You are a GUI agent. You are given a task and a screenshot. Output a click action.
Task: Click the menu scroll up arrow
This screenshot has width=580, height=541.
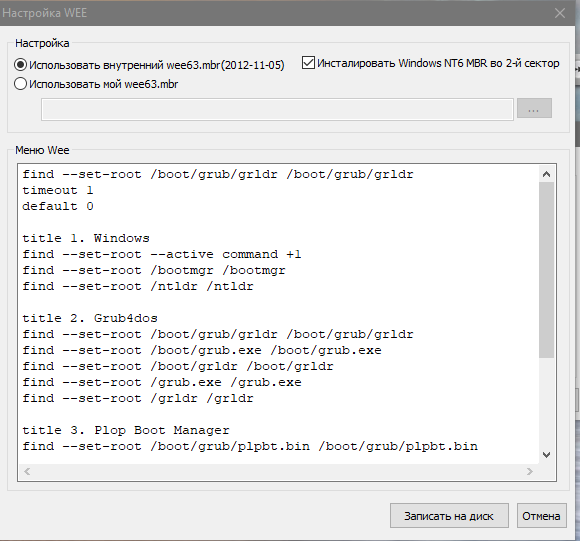546,174
